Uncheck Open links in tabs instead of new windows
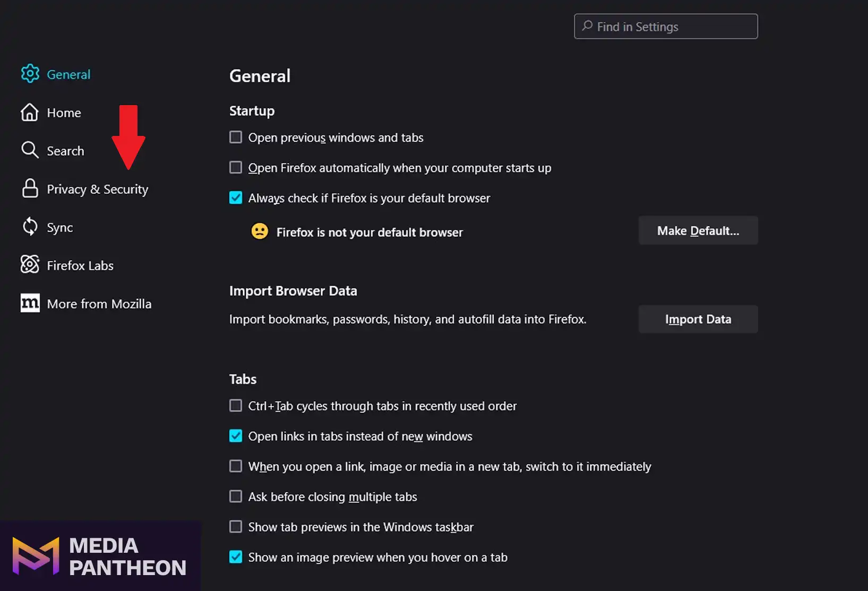 pyautogui.click(x=236, y=436)
